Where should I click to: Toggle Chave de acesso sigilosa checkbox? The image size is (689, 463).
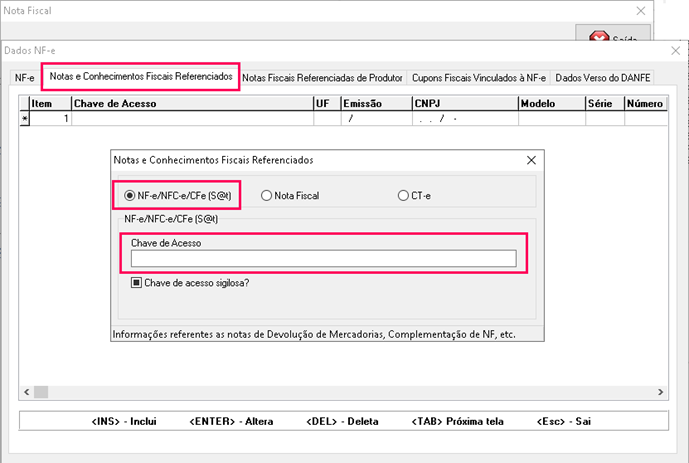pos(137,282)
